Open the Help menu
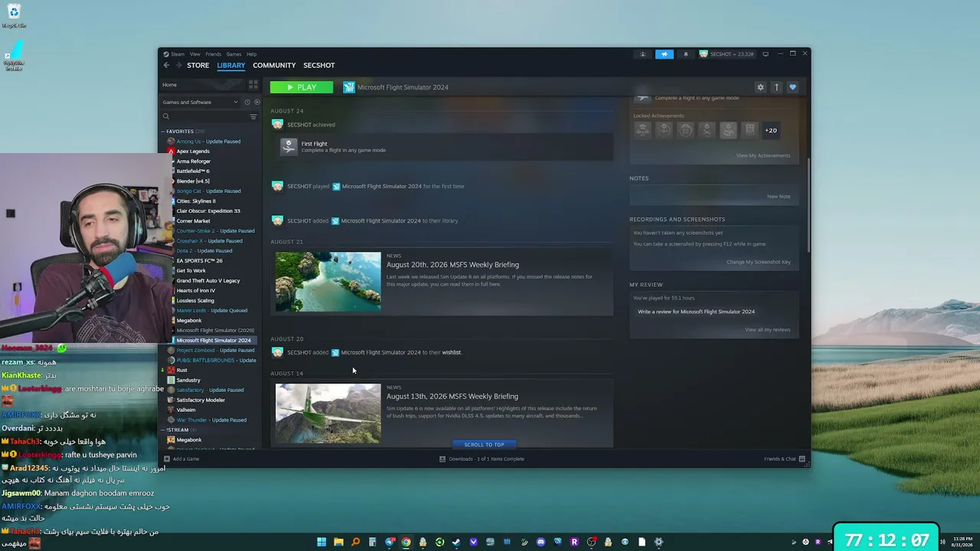 tap(251, 54)
